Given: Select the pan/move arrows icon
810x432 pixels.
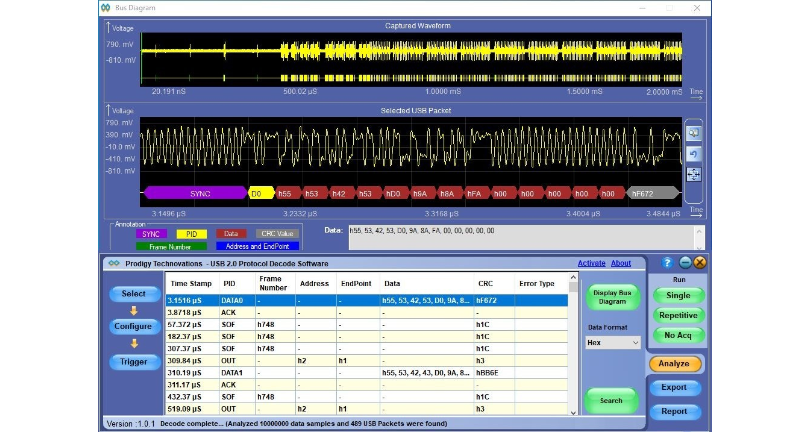Looking at the screenshot, I should click(x=693, y=175).
